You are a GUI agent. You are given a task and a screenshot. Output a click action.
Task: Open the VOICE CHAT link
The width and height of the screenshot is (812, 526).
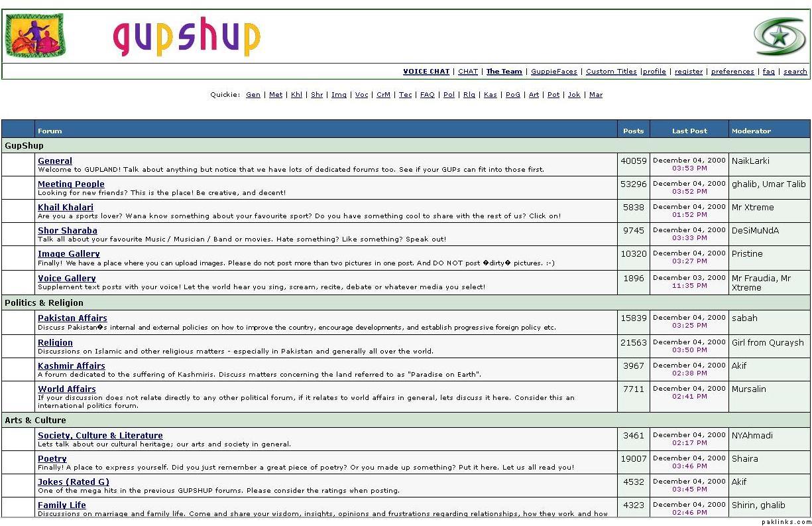pos(426,72)
